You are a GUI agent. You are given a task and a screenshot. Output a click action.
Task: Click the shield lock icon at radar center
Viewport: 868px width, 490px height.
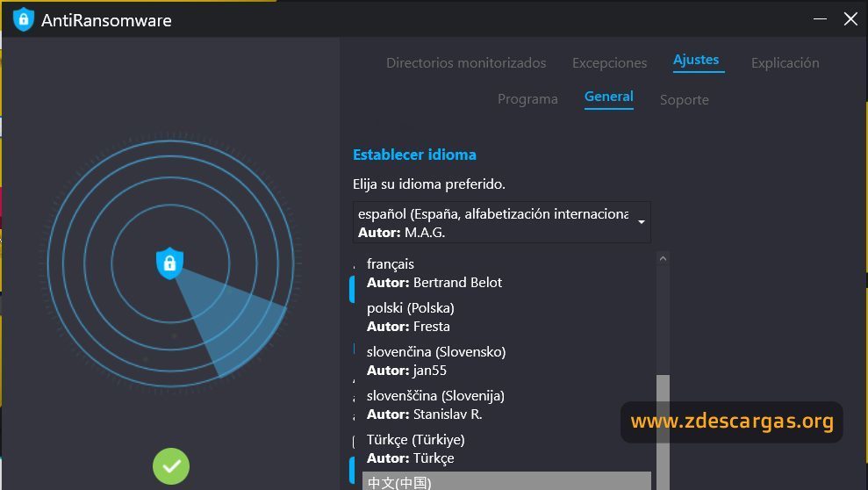tap(170, 263)
